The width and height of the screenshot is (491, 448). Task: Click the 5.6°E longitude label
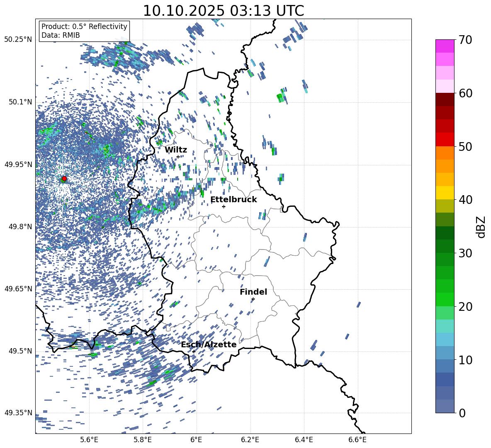pyautogui.click(x=89, y=440)
